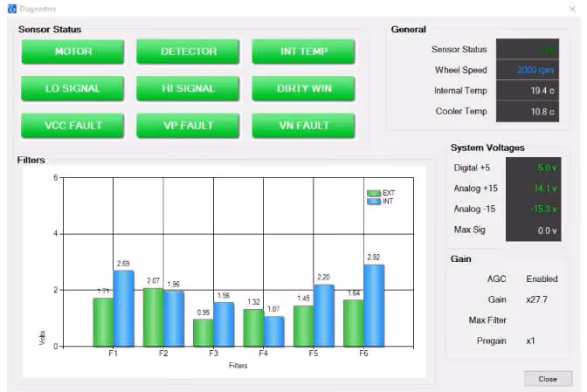The height and width of the screenshot is (392, 587).
Task: Click the F6 green EXT bar 1.64
Action: [x=354, y=323]
